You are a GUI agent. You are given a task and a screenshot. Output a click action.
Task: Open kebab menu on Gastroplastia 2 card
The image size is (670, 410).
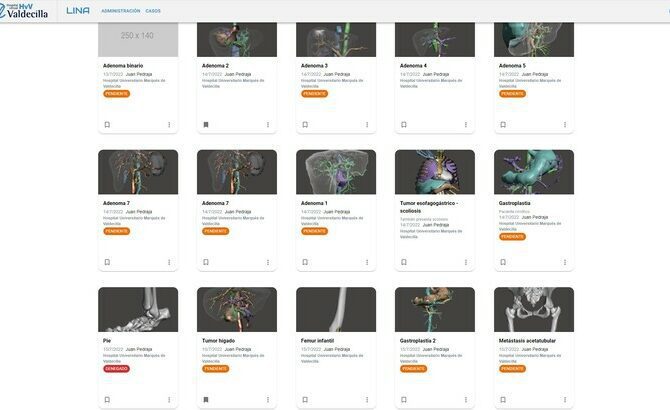466,400
